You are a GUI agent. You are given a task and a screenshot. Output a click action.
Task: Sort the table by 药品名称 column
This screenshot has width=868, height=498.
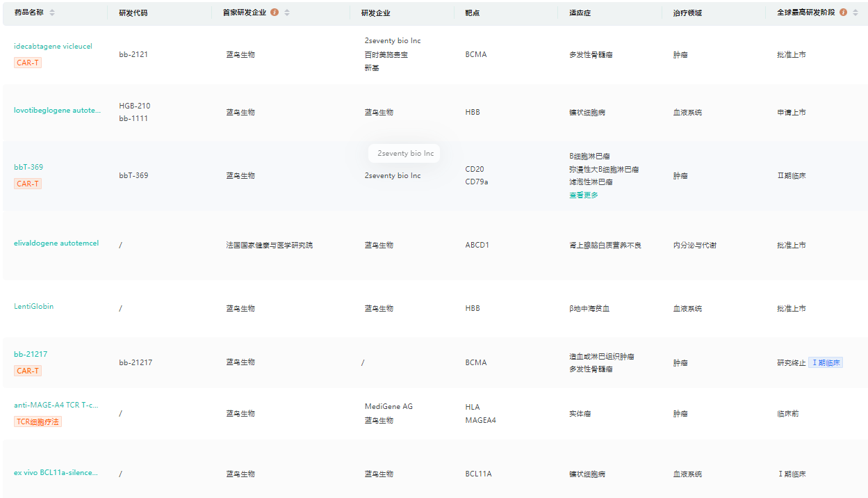(52, 13)
